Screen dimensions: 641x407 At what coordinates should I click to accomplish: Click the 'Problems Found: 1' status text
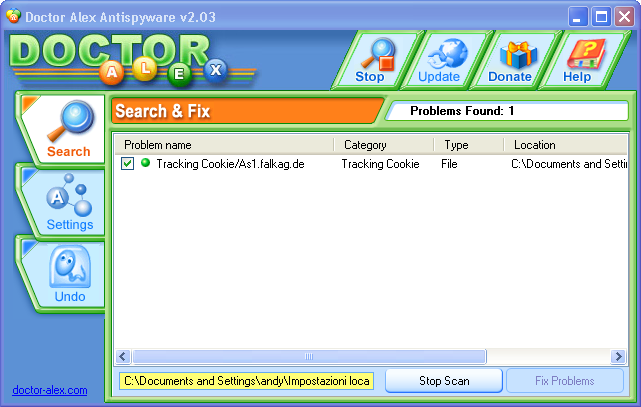coord(462,111)
